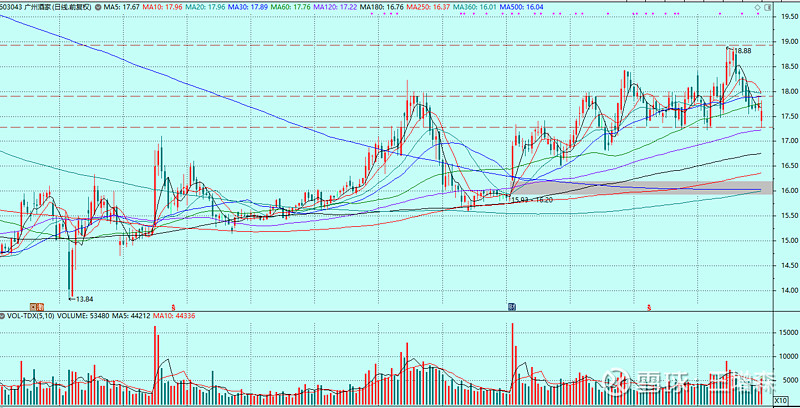The width and height of the screenshot is (800, 408).
Task: Click the 19.00 price axis label
Action: click(x=789, y=41)
